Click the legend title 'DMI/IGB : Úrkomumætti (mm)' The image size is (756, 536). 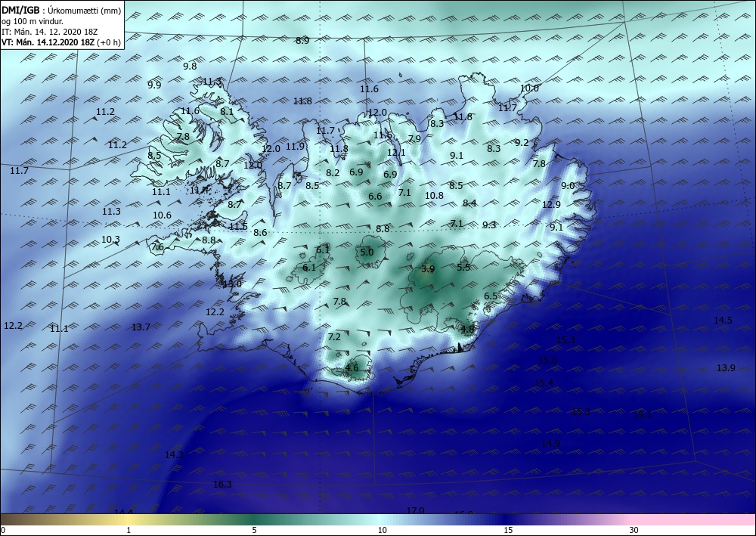tap(60, 11)
